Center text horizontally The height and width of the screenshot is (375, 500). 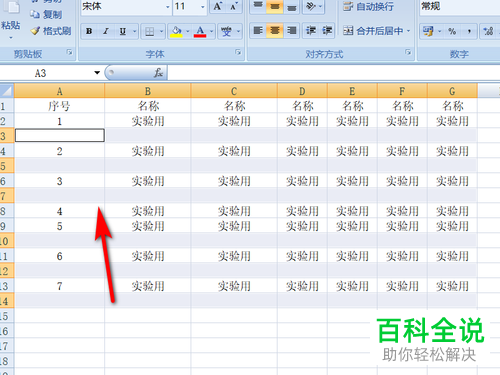275,31
